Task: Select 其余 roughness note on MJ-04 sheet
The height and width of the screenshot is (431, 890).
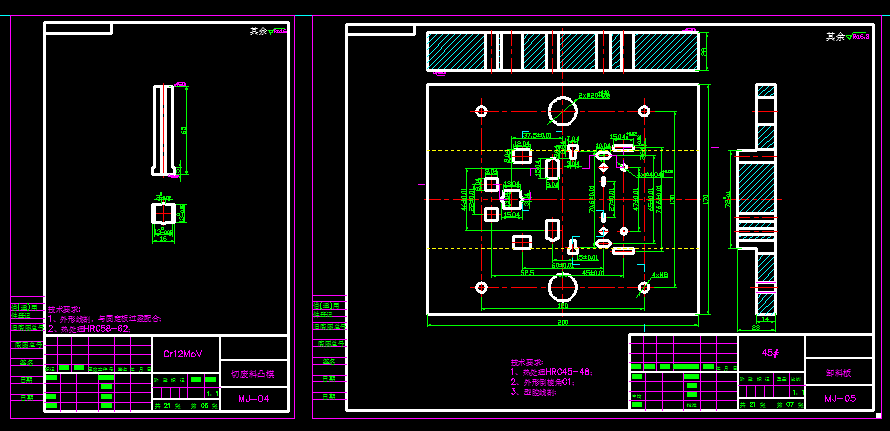Action: coord(269,31)
